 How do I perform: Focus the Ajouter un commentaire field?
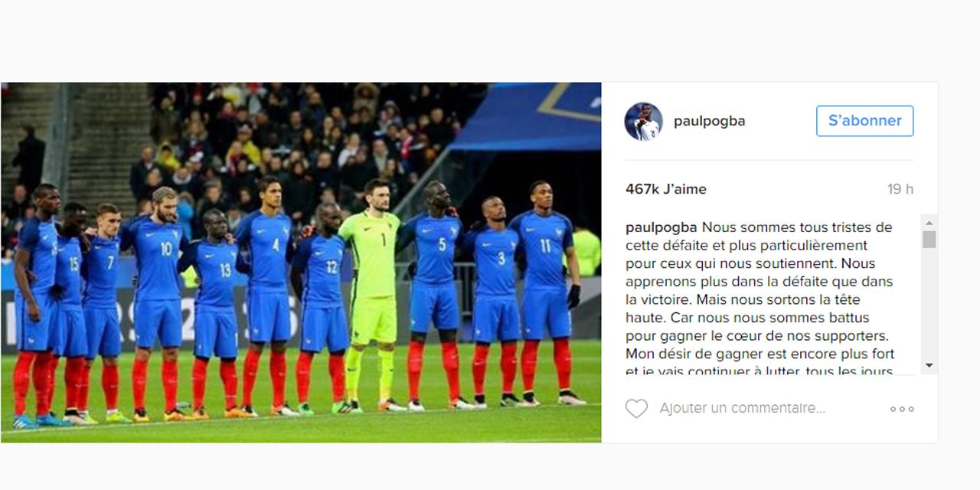pyautogui.click(x=743, y=409)
